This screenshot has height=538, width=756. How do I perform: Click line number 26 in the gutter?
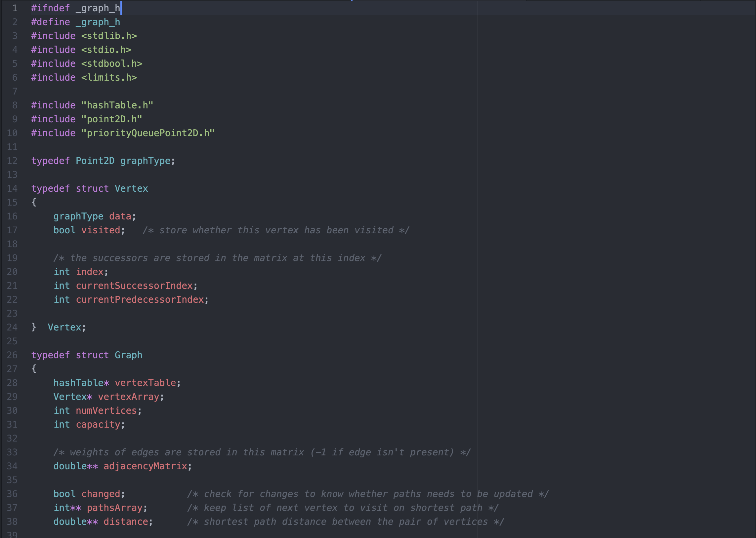click(12, 355)
